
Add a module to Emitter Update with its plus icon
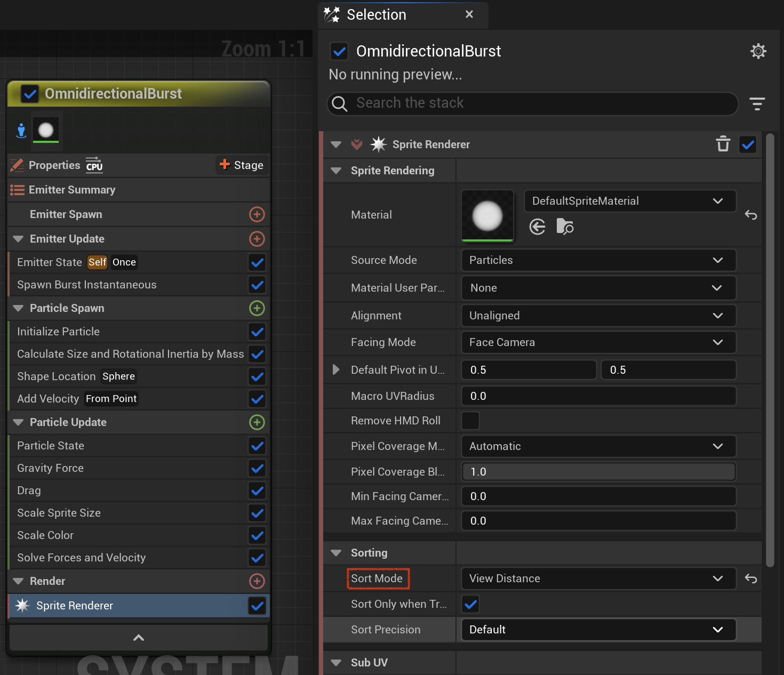(x=257, y=239)
